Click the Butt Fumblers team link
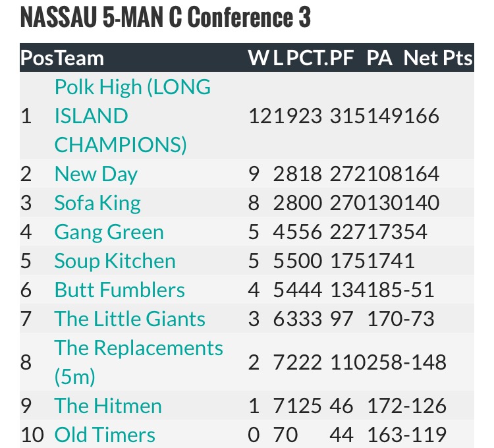 [119, 290]
